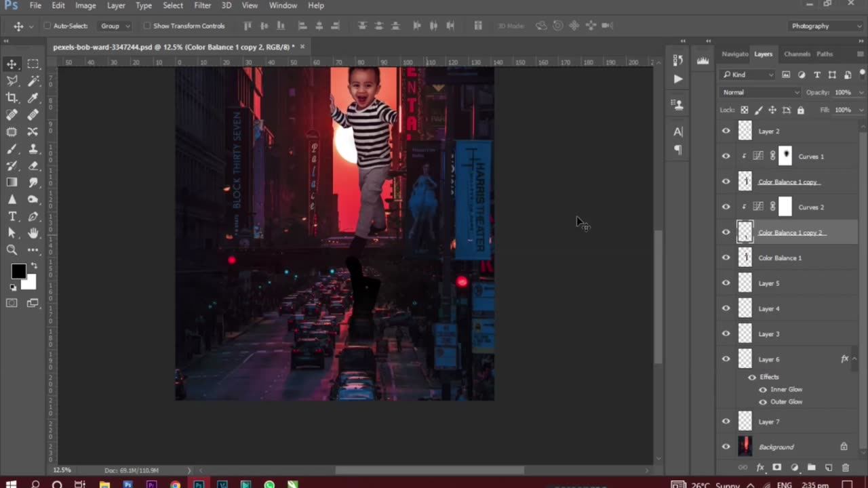Enable Show Transform Controls checkbox
This screenshot has height=488, width=868.
[146, 26]
